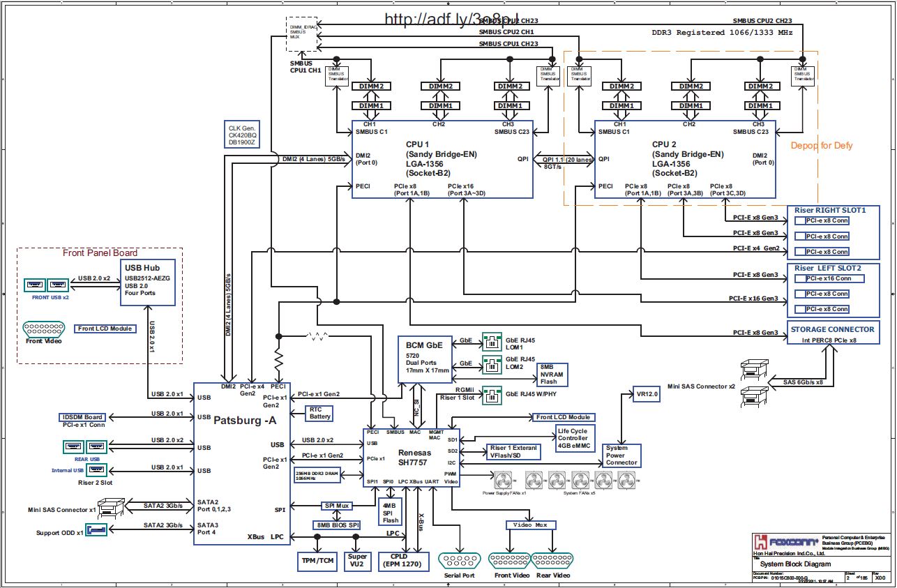897x588 pixels.
Task: Click the Foxconn logo in the title block
Action: [787, 543]
